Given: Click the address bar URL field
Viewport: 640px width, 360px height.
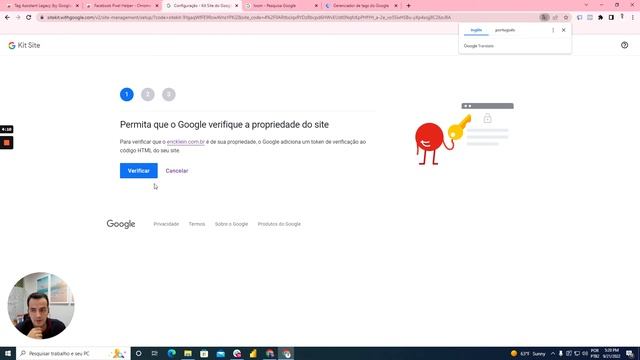Looking at the screenshot, I should 249,18.
